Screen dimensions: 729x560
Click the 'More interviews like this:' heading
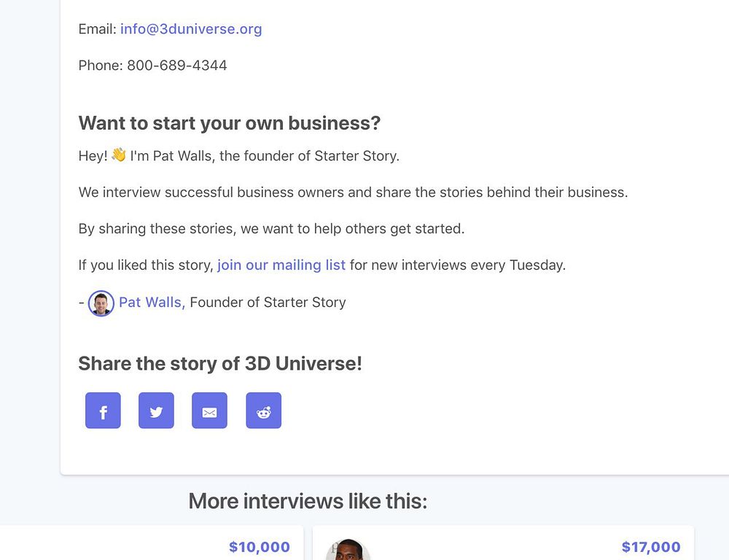(x=308, y=501)
